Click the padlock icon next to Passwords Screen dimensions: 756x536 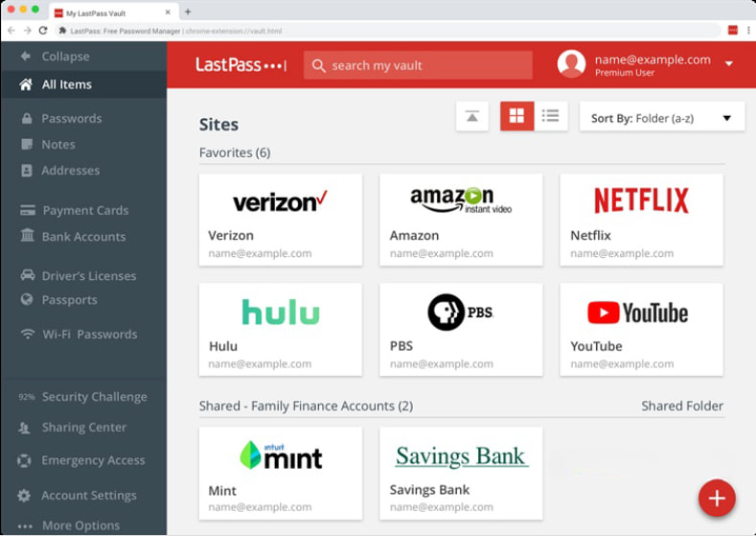point(27,118)
